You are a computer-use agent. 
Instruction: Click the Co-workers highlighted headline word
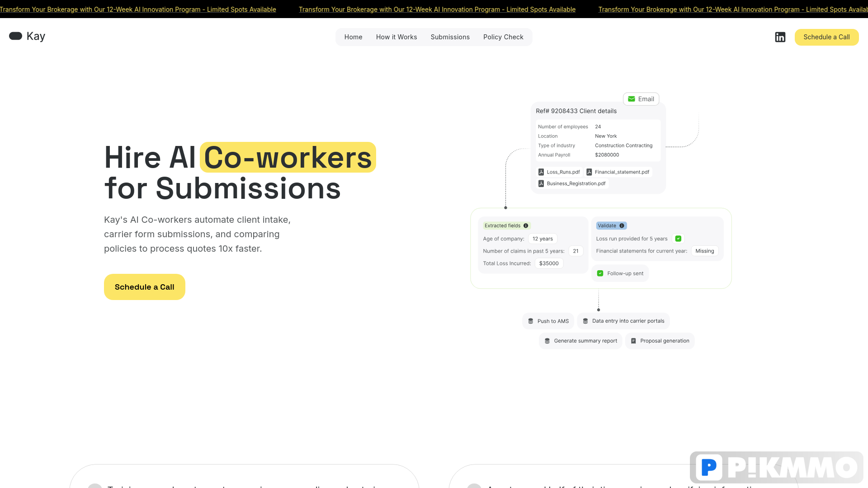(288, 157)
